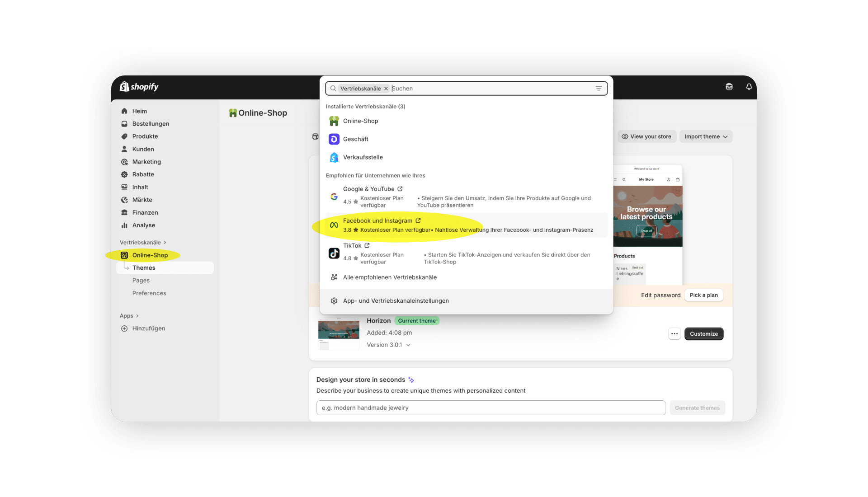Screen dimensions: 868x497
Task: Open the theme three-dot menu
Action: pos(674,334)
